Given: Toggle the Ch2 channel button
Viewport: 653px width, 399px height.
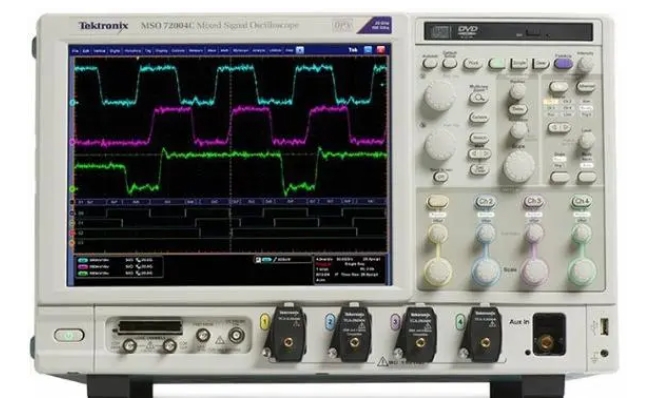Looking at the screenshot, I should (x=485, y=202).
